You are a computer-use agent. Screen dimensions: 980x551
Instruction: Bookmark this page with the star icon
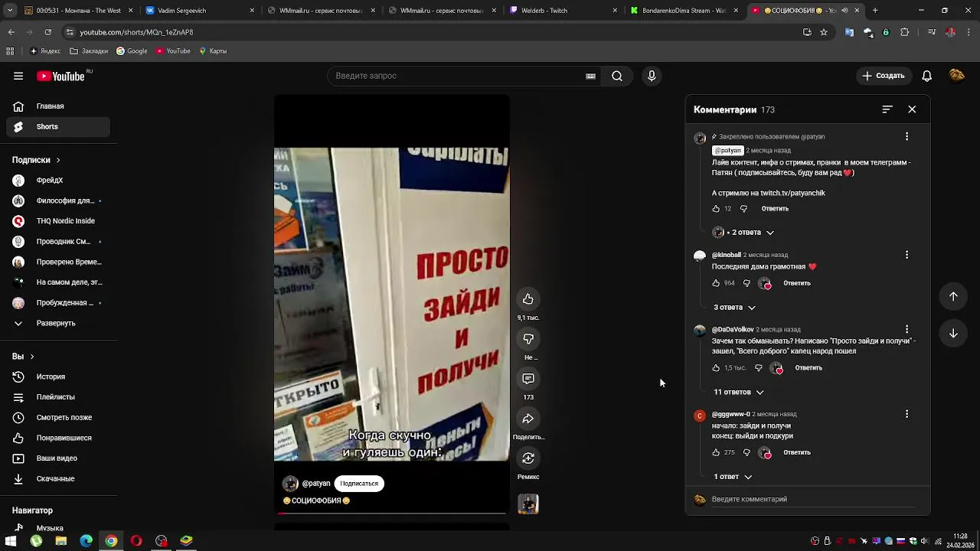[x=824, y=32]
